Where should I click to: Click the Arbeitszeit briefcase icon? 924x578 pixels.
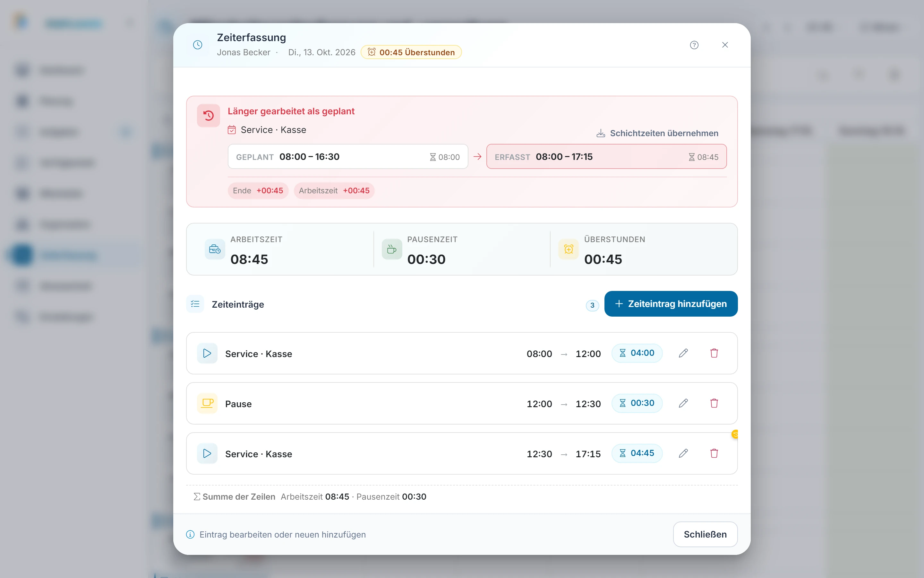point(215,249)
